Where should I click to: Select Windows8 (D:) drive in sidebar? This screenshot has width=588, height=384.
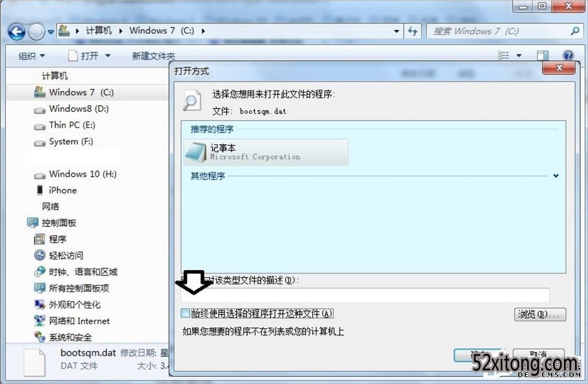click(x=79, y=109)
